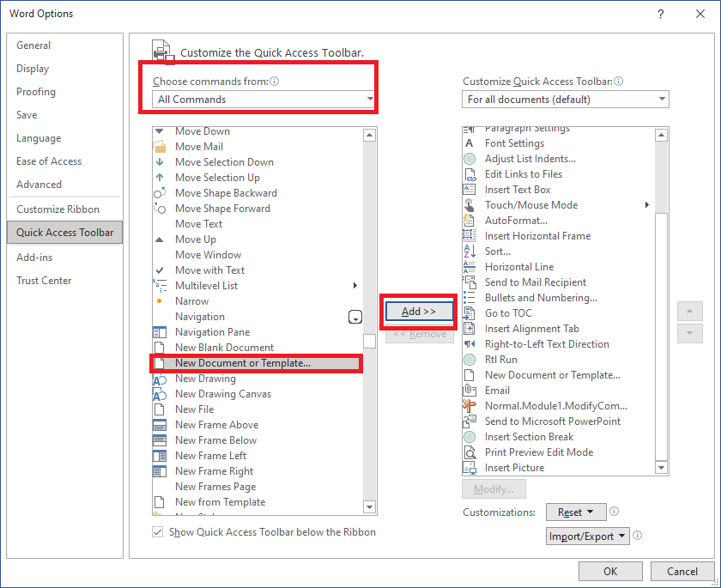Click info icon beside Choose commands from
The image size is (721, 588).
[x=275, y=82]
